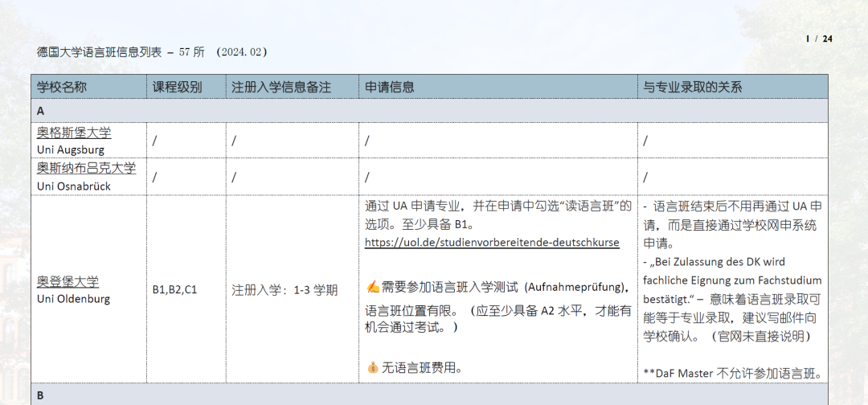Click the writing hand emoji icon
The height and width of the screenshot is (405, 868).
point(372,287)
